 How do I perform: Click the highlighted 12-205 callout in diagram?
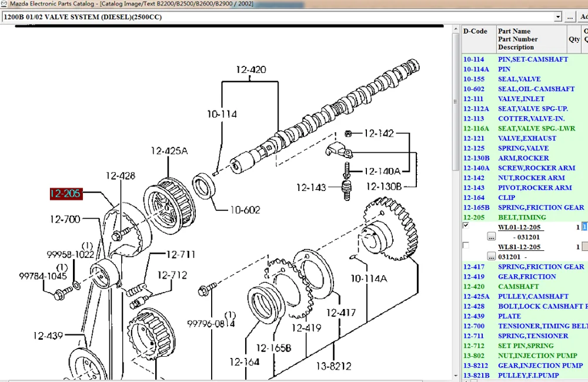tap(65, 193)
